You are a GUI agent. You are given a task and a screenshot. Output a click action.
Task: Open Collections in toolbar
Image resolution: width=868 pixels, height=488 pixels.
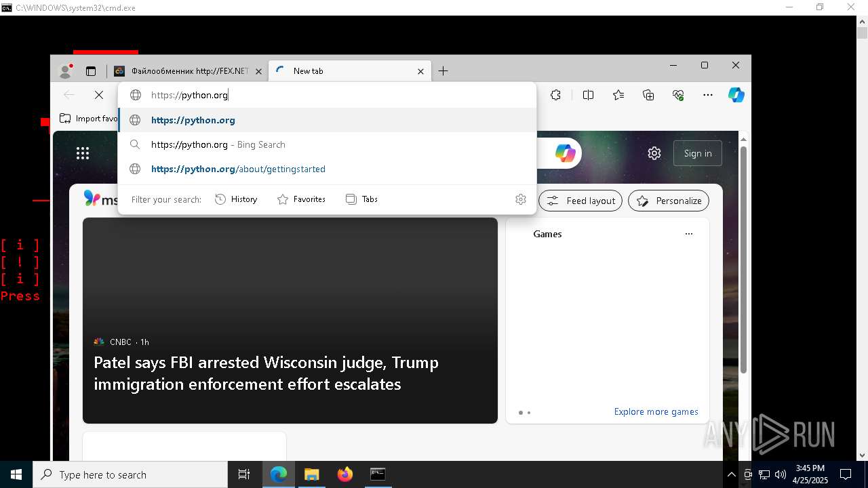click(x=648, y=95)
